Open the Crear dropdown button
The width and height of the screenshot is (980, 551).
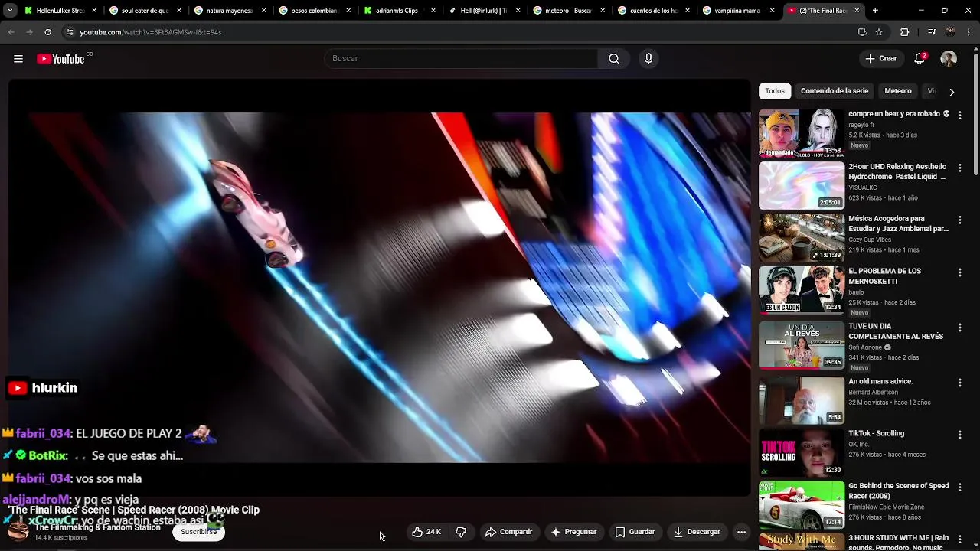[x=880, y=59]
